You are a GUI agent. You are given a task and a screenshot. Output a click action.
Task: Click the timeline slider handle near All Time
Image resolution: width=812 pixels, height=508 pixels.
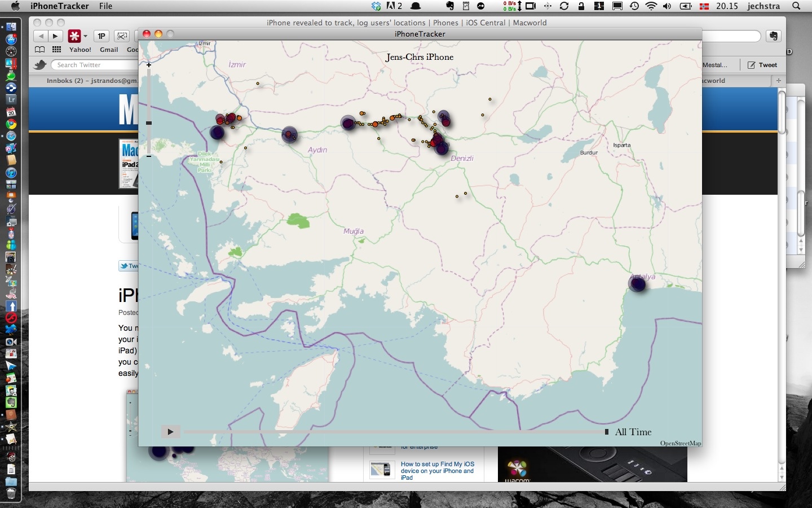(x=607, y=432)
